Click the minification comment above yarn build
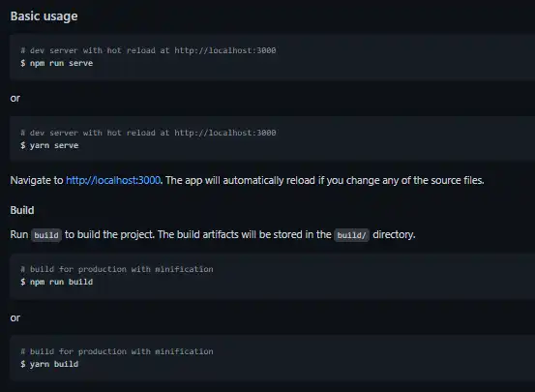535x392 pixels. (x=117, y=351)
